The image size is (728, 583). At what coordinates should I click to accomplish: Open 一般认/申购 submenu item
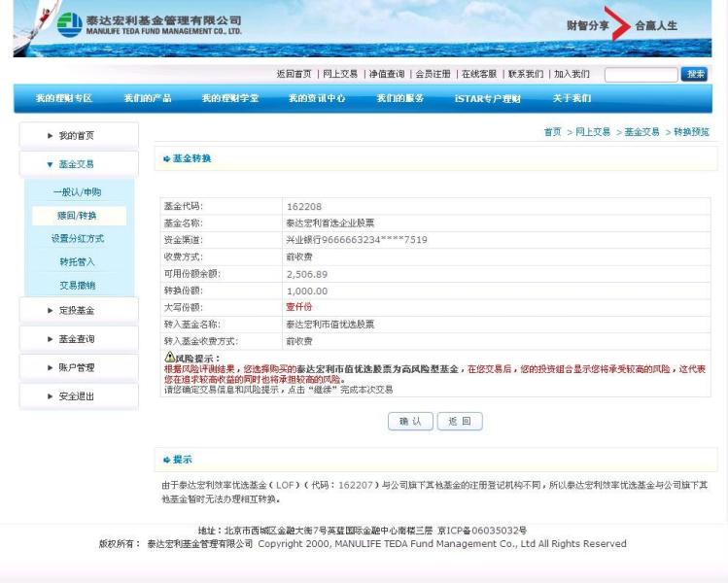[x=77, y=192]
